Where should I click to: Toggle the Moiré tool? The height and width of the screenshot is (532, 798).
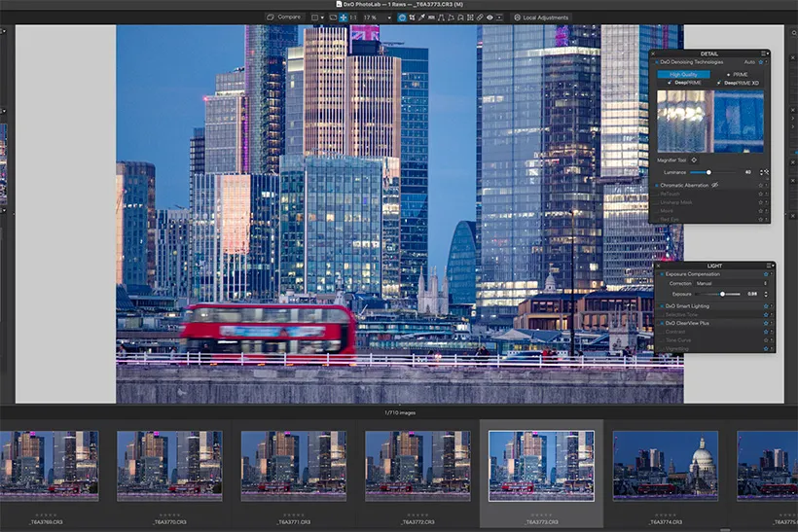[x=657, y=211]
